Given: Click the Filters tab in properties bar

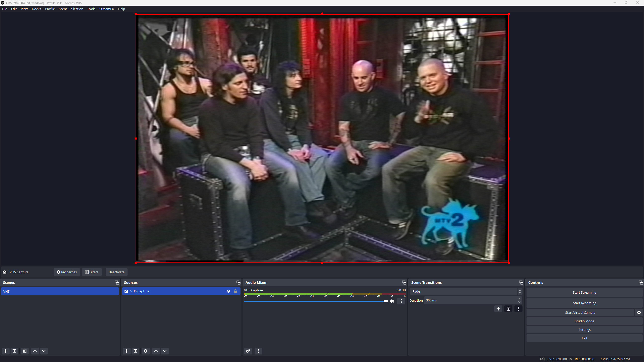Looking at the screenshot, I should click(x=92, y=272).
